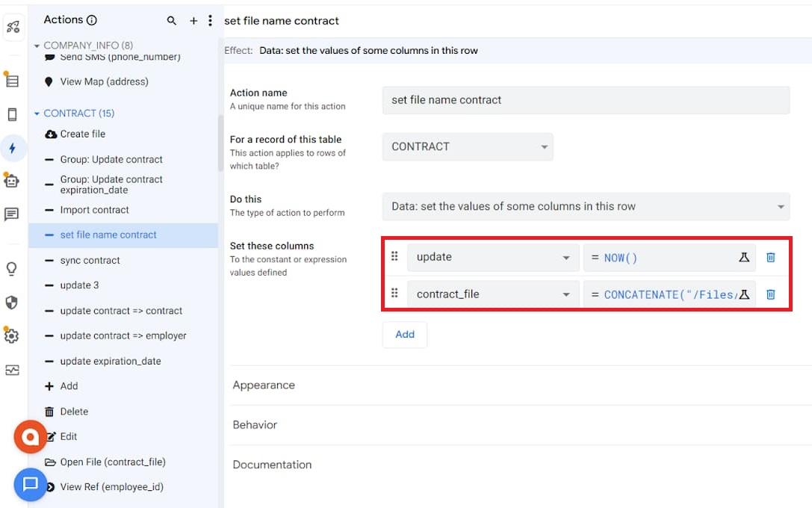Screen dimensions: 812x508
Task: Open the Settings gear sidebar icon
Action: click(x=12, y=336)
